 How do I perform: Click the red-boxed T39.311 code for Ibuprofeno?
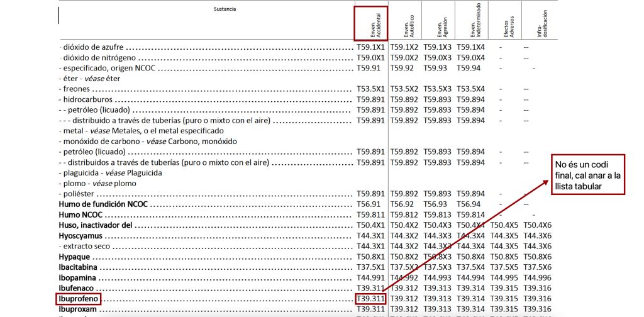coord(370,299)
